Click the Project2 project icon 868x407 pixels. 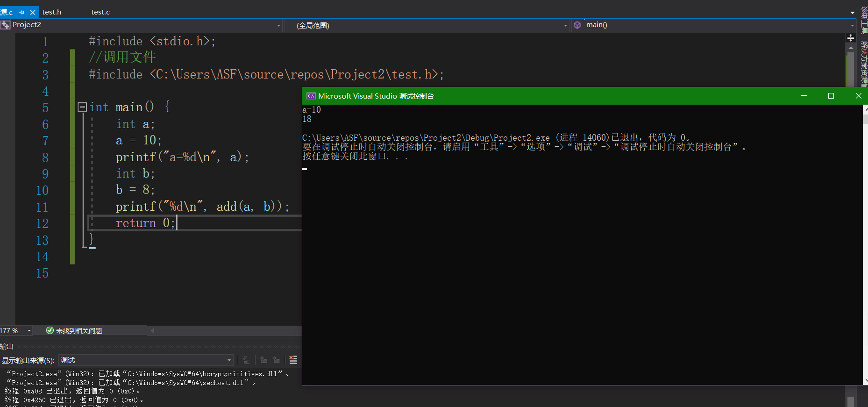tap(5, 25)
